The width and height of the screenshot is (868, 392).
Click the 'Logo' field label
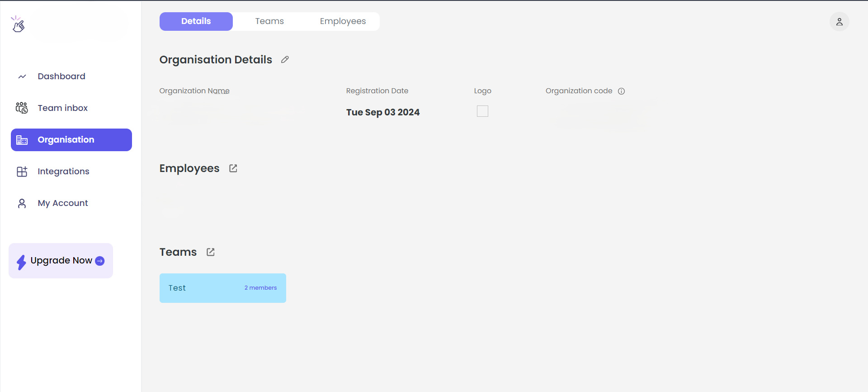(x=482, y=91)
